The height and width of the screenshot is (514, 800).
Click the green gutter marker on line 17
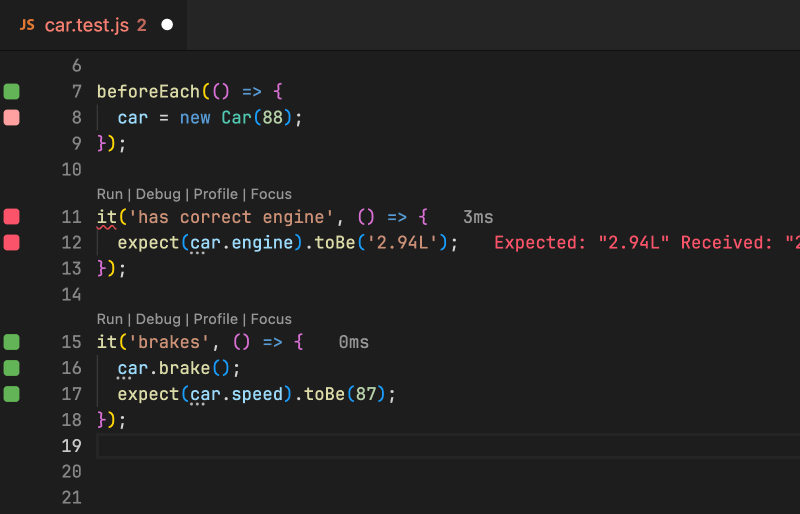pyautogui.click(x=11, y=394)
